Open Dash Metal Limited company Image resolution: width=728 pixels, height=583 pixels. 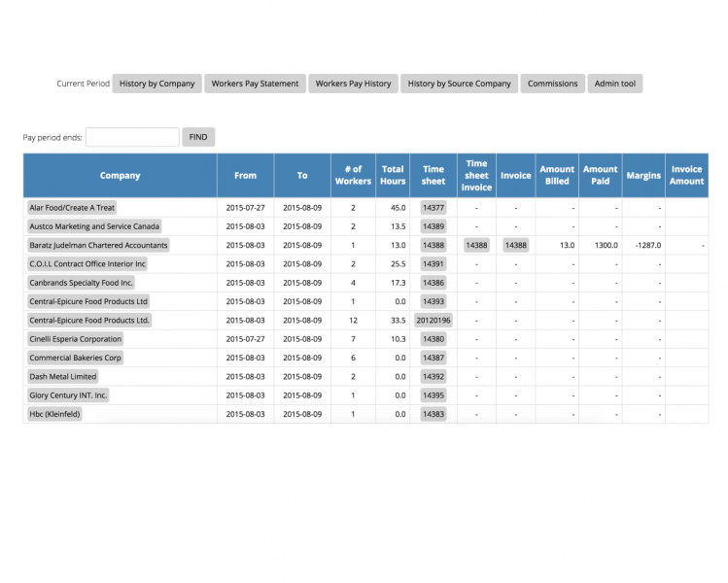coord(63,376)
